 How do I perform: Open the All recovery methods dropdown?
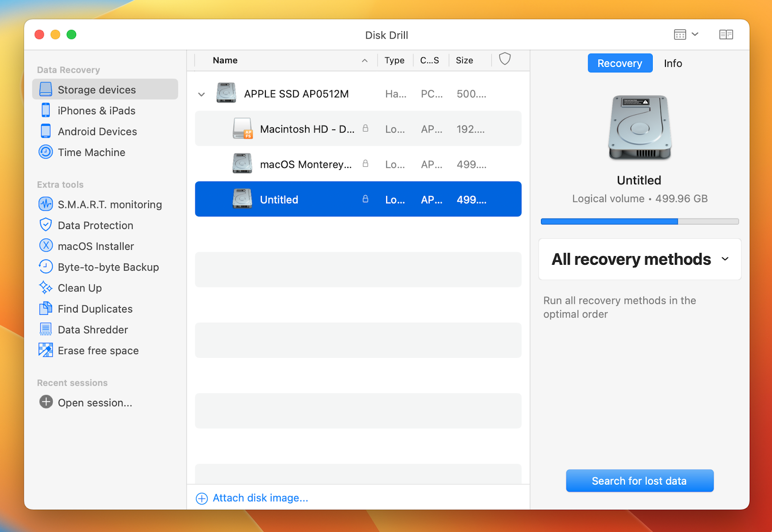coord(640,259)
